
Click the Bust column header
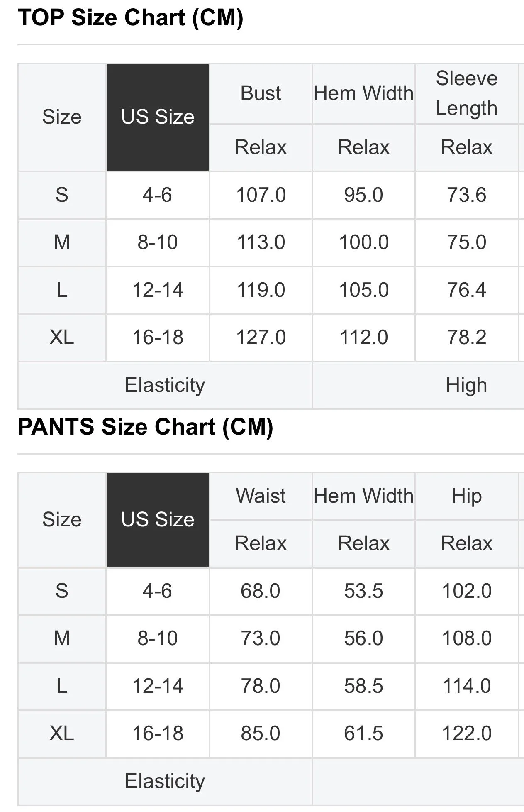click(x=261, y=93)
